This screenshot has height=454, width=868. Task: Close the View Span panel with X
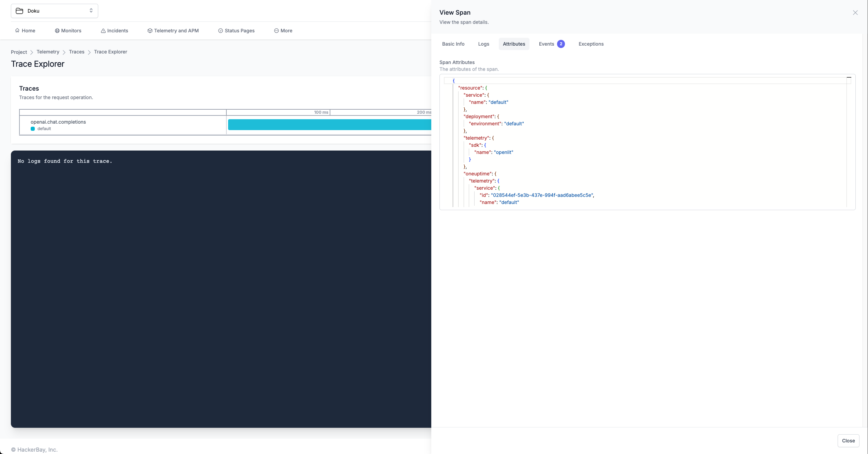[x=855, y=13]
